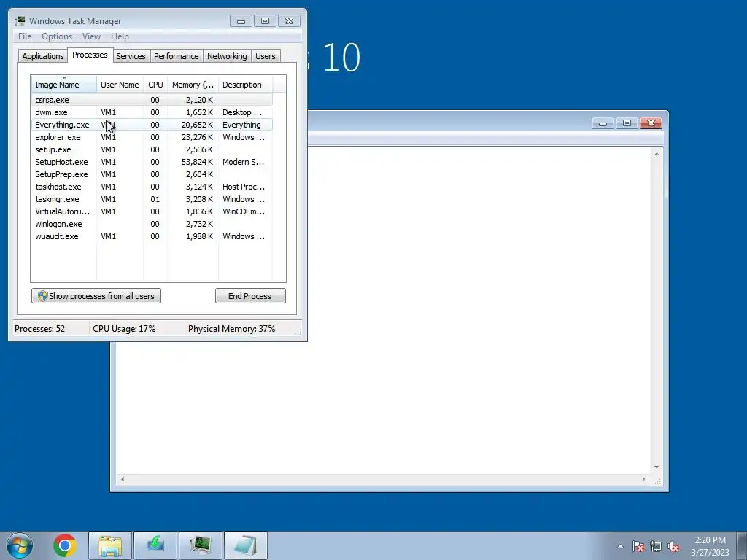Click Processes: 52 status entry
The height and width of the screenshot is (560, 747).
point(39,329)
